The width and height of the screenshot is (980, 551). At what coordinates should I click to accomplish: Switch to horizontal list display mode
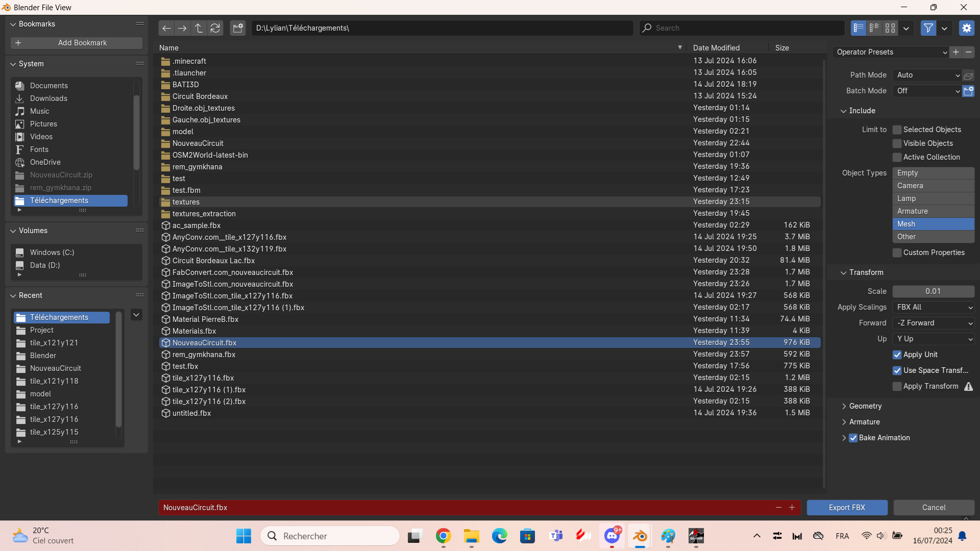(x=874, y=28)
